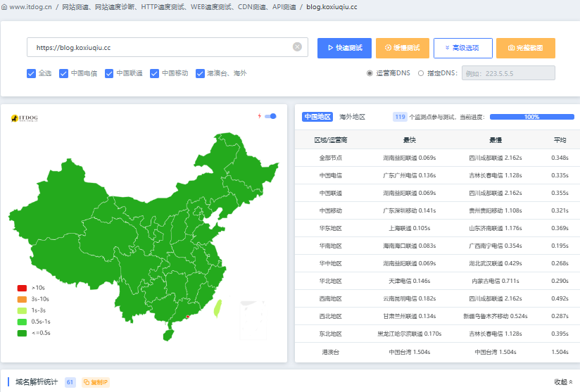This screenshot has width=580, height=392.
Task: Switch off the blue map toggle
Action: [x=271, y=116]
